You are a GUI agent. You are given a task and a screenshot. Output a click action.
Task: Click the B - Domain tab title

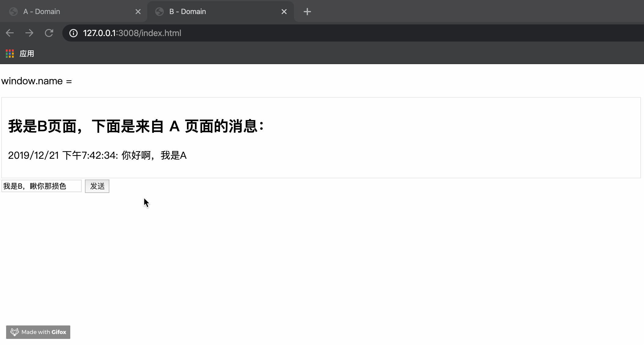(187, 12)
